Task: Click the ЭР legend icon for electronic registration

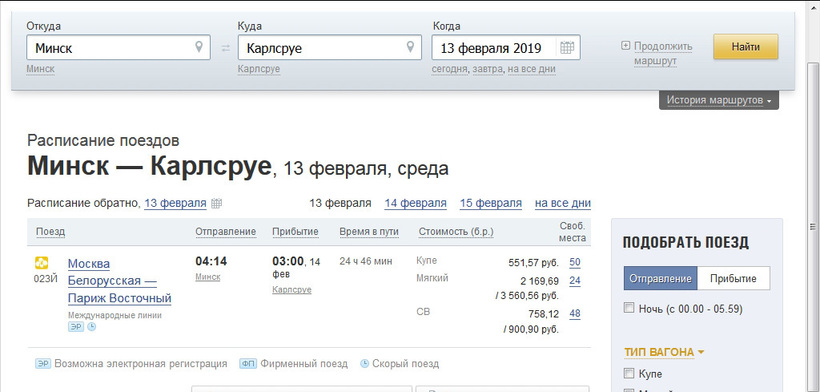Action: coord(43,363)
